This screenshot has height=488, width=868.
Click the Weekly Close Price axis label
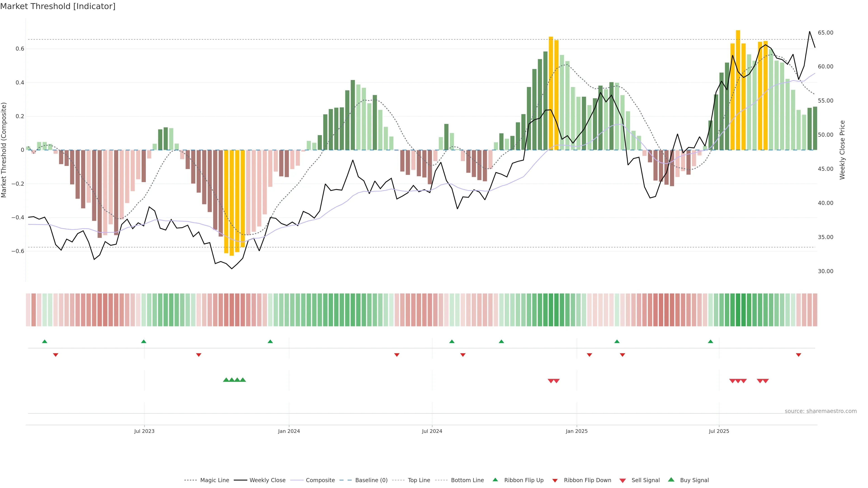(x=842, y=150)
